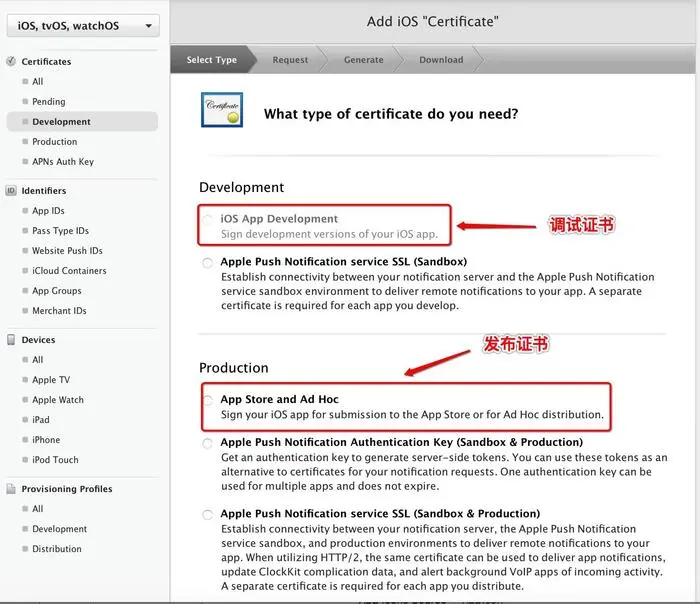Viewport: 700px width, 604px height.
Task: Click the iOS App Development label
Action: (279, 219)
